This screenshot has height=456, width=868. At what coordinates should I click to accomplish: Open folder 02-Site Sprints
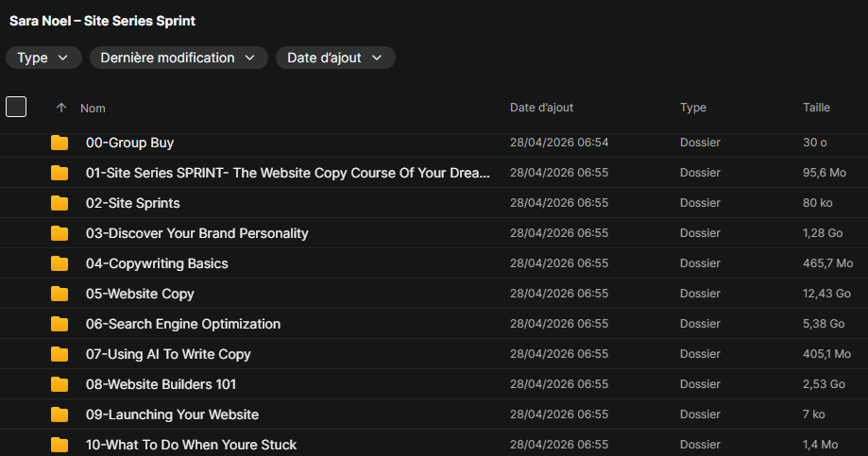click(x=133, y=203)
